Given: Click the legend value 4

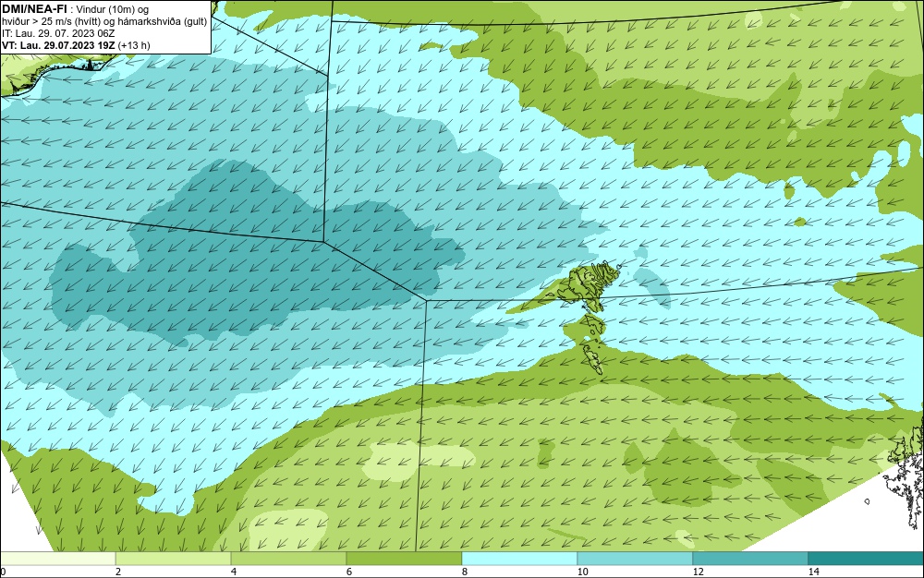Looking at the screenshot, I should pyautogui.click(x=234, y=572).
